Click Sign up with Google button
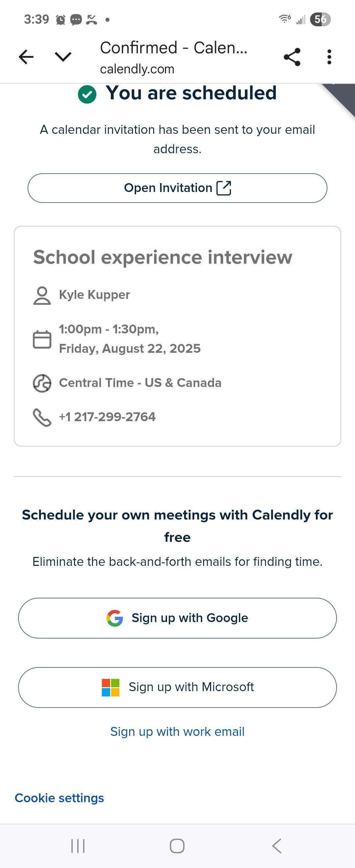355x868 pixels. (177, 618)
